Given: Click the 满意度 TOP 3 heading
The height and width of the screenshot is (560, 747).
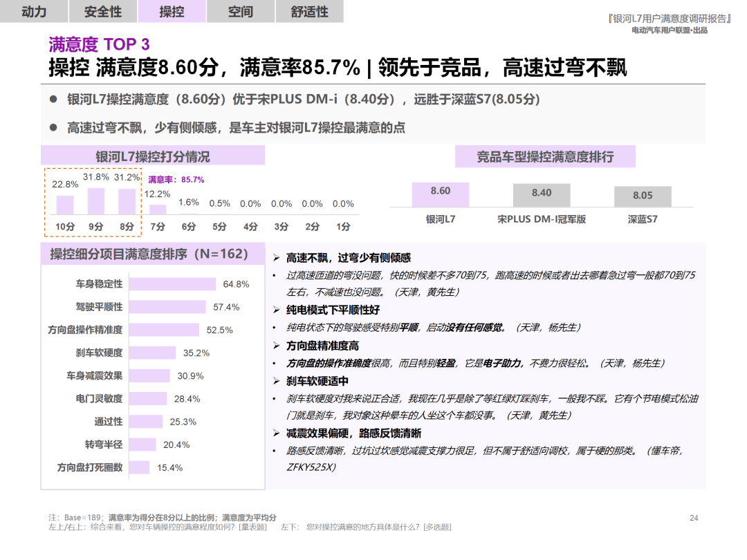Looking at the screenshot, I should [x=99, y=44].
